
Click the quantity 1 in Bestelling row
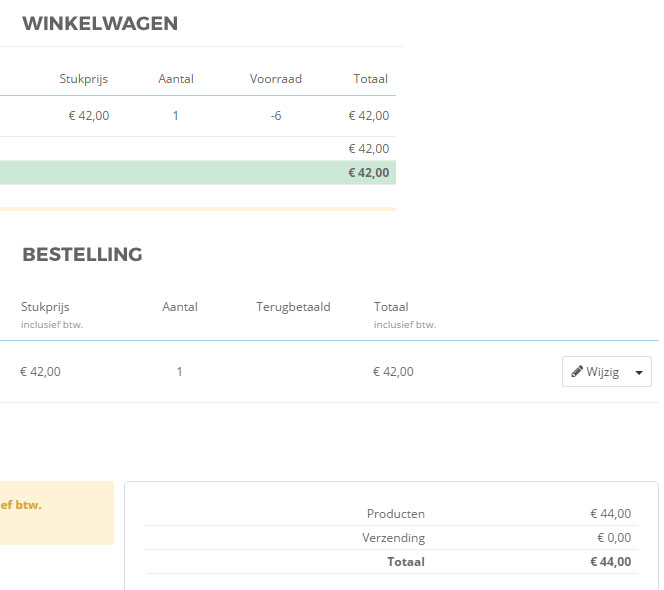pos(180,372)
